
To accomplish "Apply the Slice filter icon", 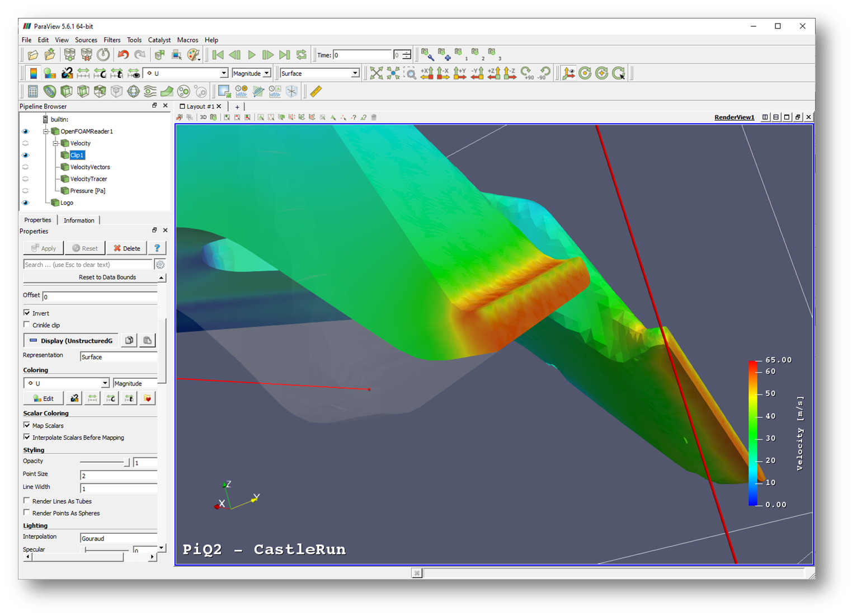I will (x=83, y=91).
